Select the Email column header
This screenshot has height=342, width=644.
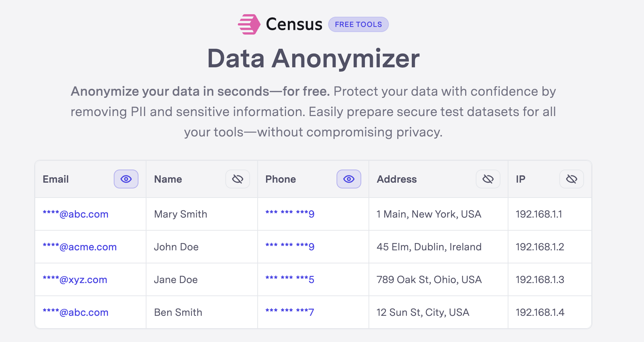pyautogui.click(x=56, y=179)
